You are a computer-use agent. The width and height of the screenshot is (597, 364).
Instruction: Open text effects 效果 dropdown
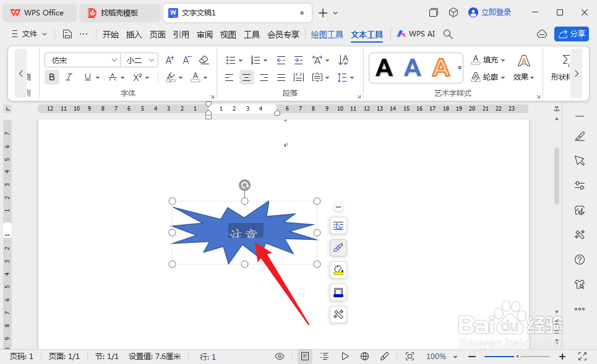(523, 68)
